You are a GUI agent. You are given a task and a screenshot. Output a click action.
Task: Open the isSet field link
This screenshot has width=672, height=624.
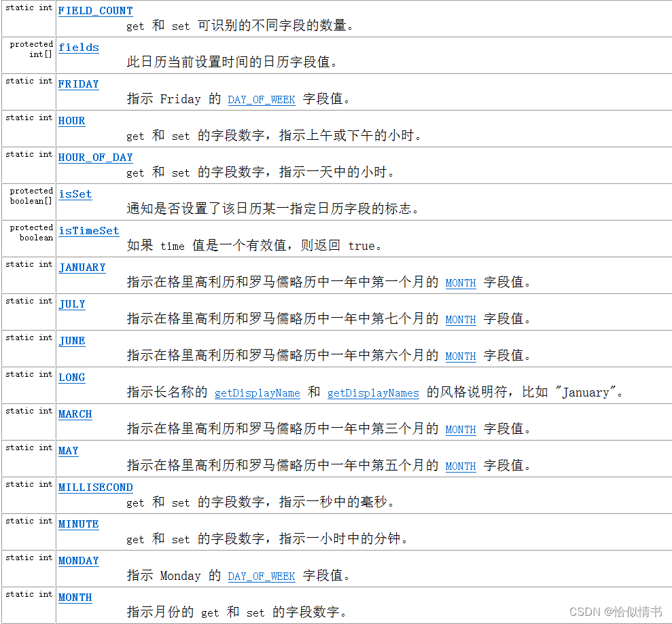75,194
